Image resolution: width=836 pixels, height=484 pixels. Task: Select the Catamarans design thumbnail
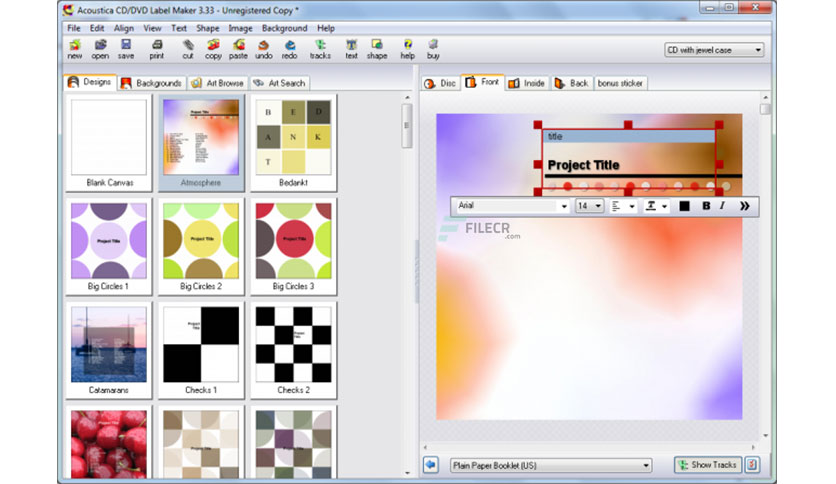click(x=109, y=350)
